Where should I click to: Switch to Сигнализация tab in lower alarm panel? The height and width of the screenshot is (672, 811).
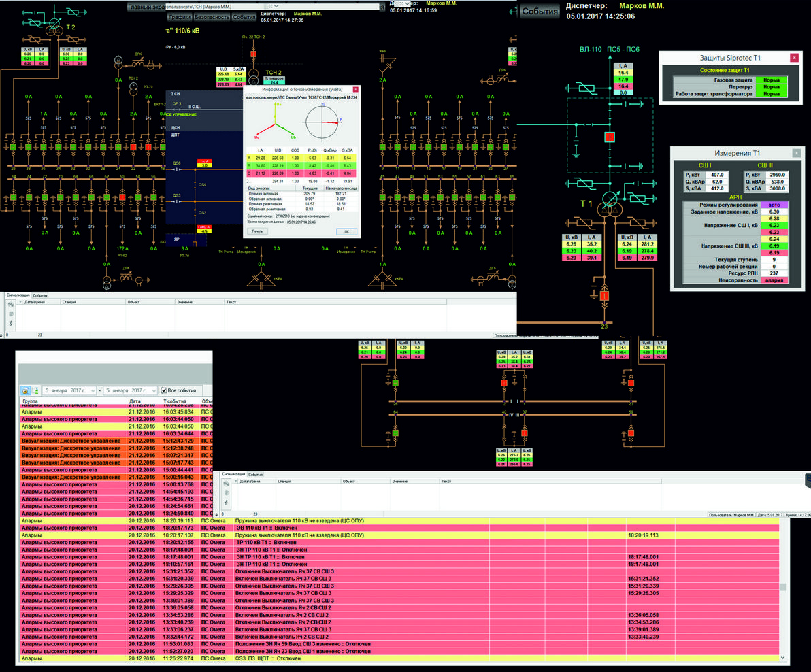pos(233,474)
